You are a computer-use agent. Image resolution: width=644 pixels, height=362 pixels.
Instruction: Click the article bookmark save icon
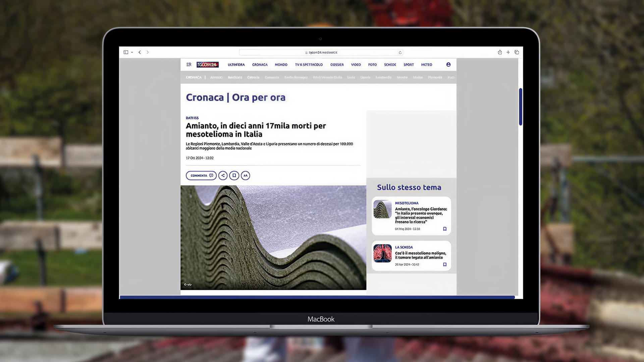tap(234, 175)
